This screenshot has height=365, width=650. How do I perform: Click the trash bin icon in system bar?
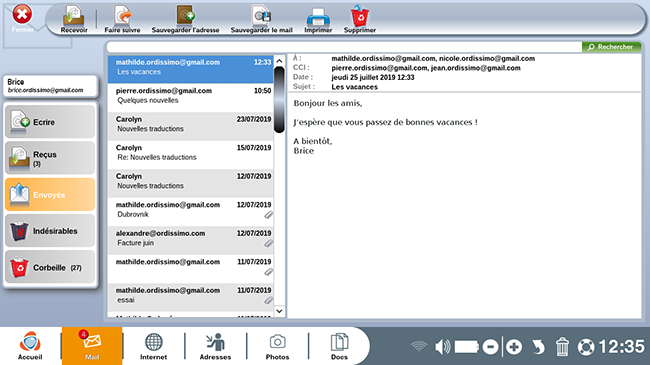[562, 346]
